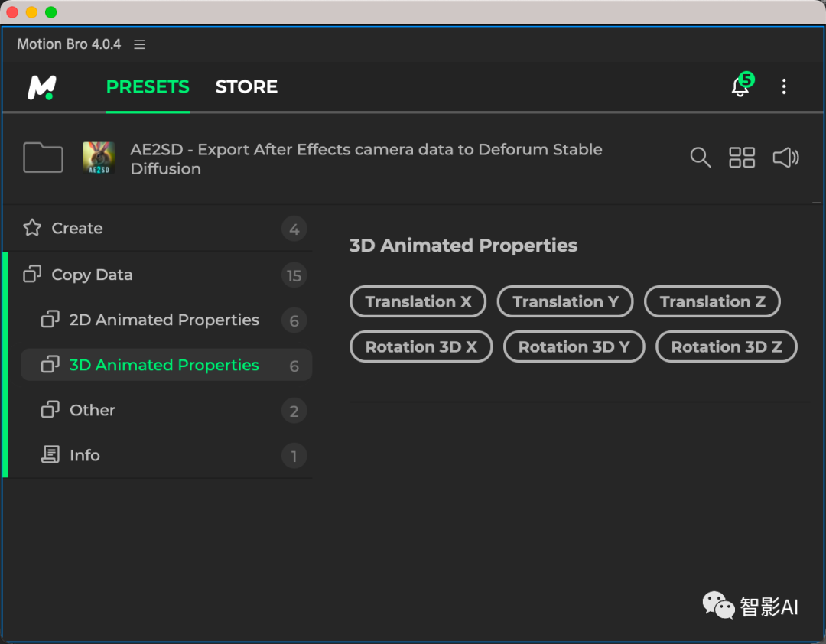826x644 pixels.
Task: Click icon beside 3D Animated Properties
Action: 50,365
